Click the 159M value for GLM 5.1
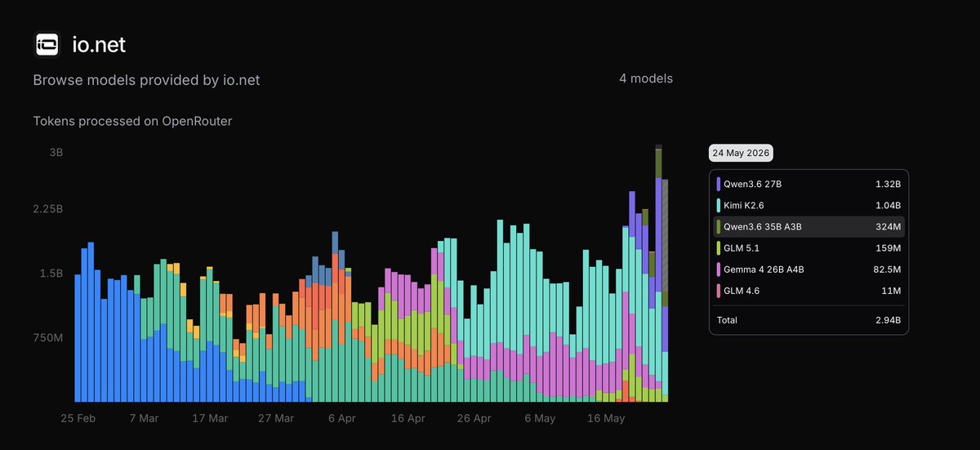 (889, 248)
